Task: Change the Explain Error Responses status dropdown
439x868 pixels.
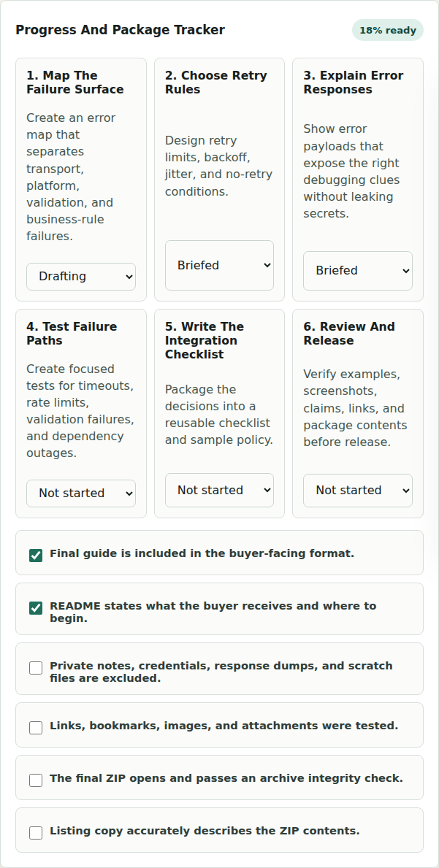Action: 358,271
